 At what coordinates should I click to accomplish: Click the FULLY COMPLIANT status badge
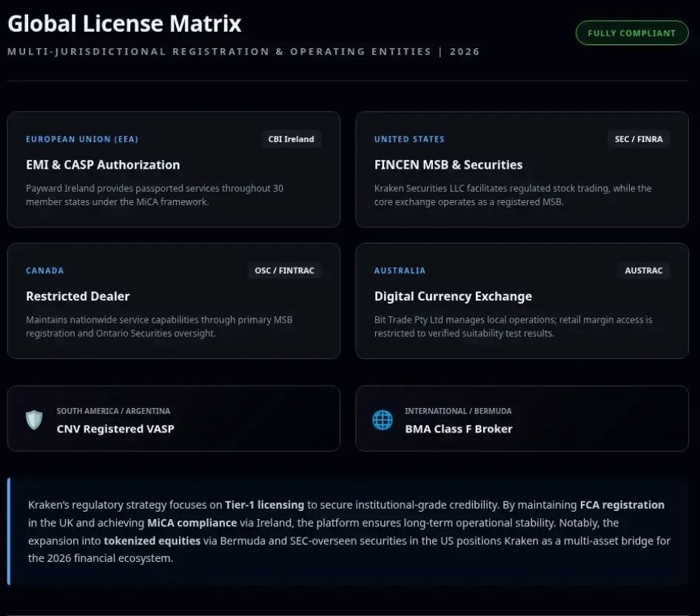631,33
